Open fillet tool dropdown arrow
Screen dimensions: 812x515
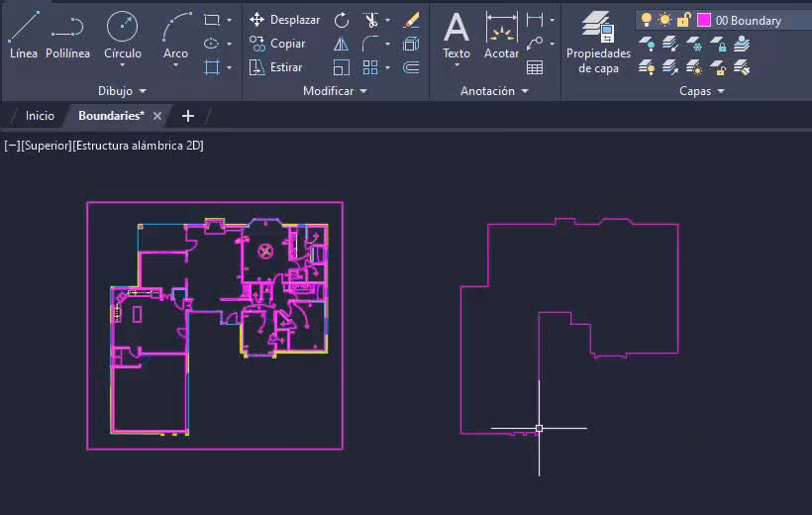387,44
